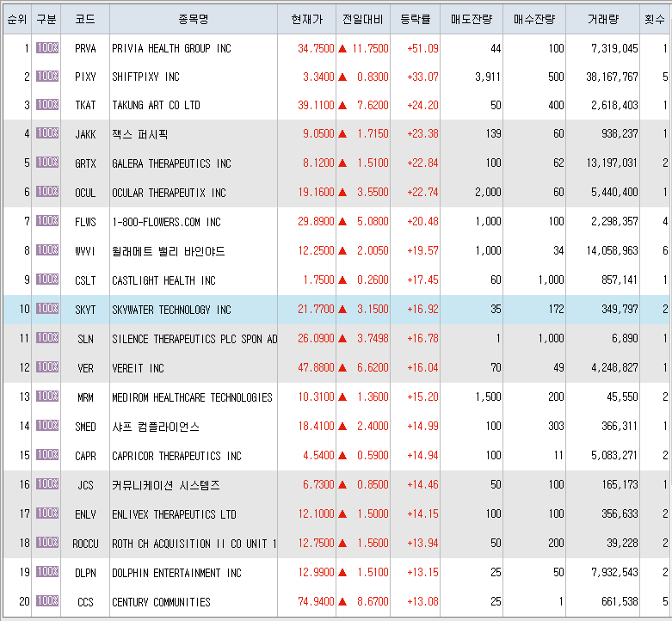The image size is (672, 621).
Task: Click the red up-arrow in the VER row
Action: 342,367
